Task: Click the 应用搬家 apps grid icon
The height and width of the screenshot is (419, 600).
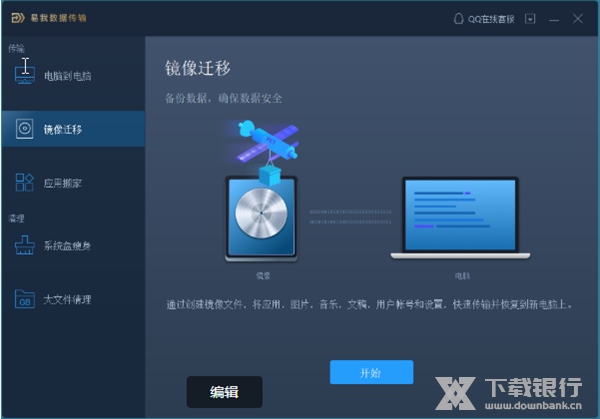Action: (x=24, y=182)
